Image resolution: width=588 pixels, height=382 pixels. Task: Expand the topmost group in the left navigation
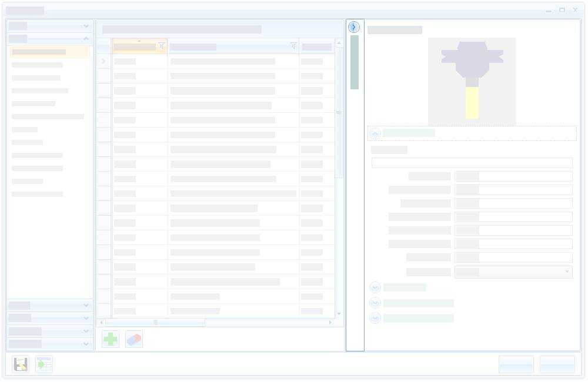point(86,26)
